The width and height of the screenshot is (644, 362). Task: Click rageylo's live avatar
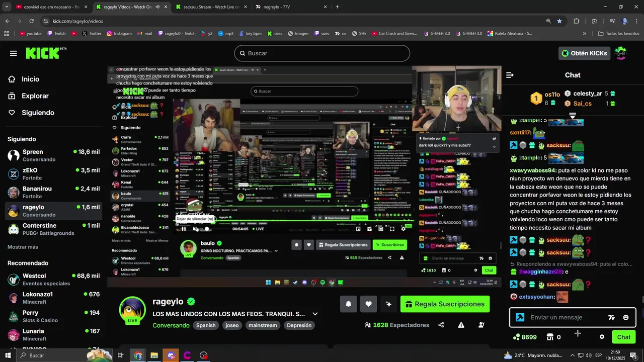(x=132, y=310)
